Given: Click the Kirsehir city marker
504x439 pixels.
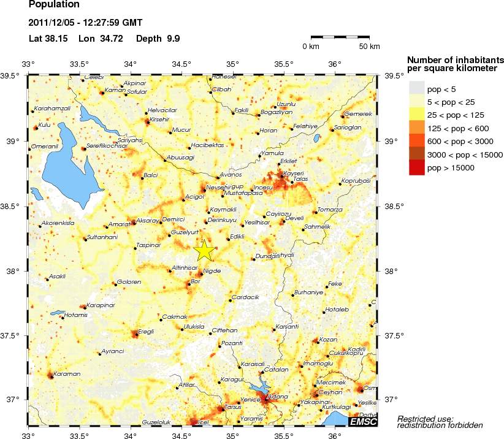Looking at the screenshot, I should coord(147,121).
